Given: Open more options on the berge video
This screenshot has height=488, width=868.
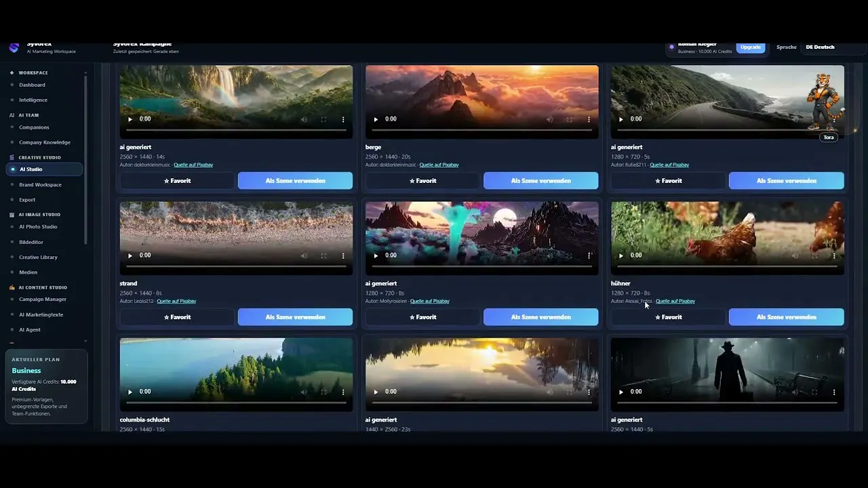Looking at the screenshot, I should pyautogui.click(x=589, y=119).
